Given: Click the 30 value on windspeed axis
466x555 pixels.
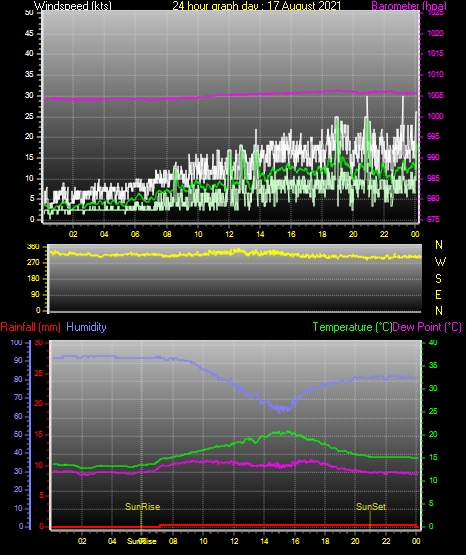Looking at the screenshot, I should click(x=29, y=95).
